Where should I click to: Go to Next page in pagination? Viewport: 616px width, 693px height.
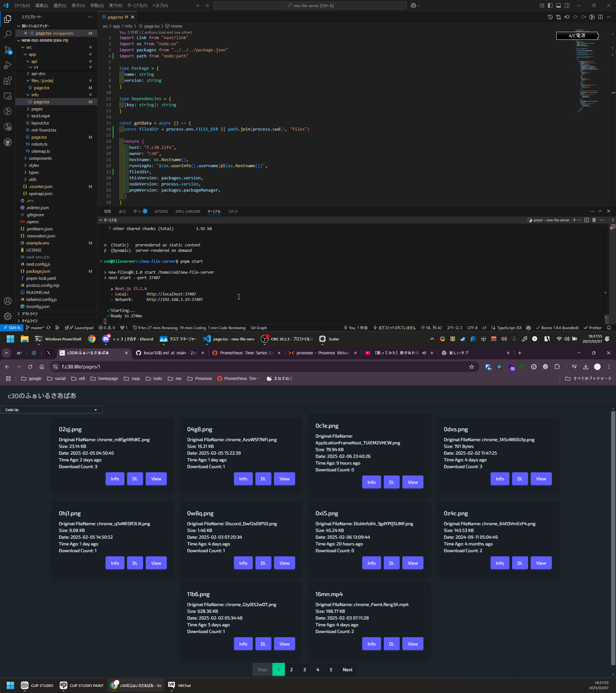pyautogui.click(x=347, y=670)
